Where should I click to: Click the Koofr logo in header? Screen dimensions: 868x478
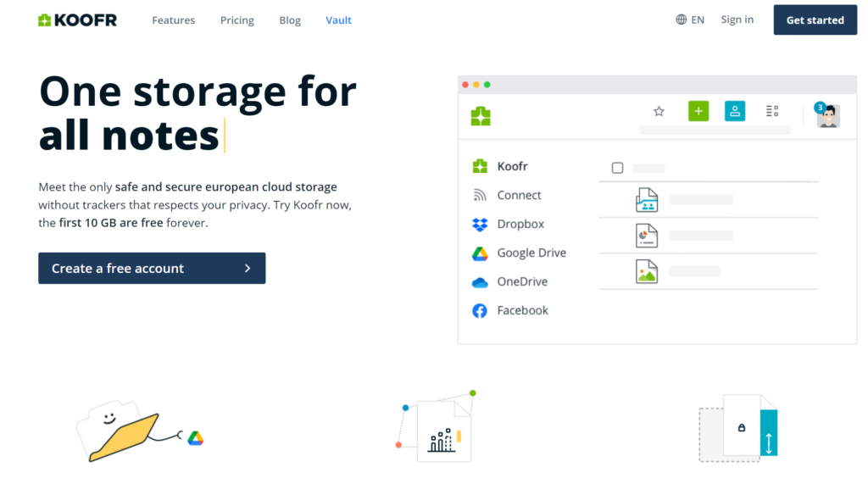point(77,20)
